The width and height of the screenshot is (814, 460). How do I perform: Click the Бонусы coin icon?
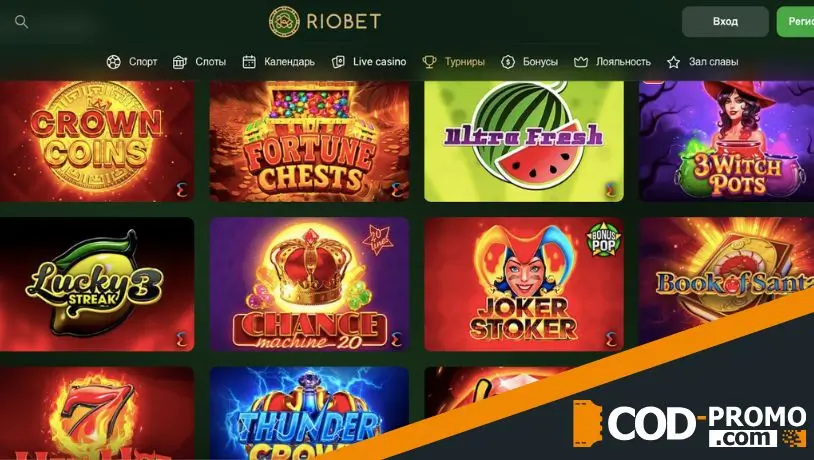click(x=508, y=62)
